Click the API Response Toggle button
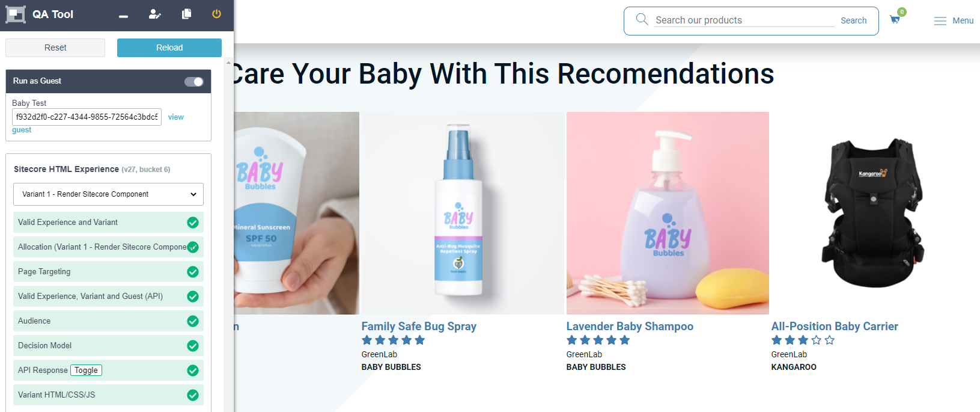980x412 pixels. click(86, 370)
